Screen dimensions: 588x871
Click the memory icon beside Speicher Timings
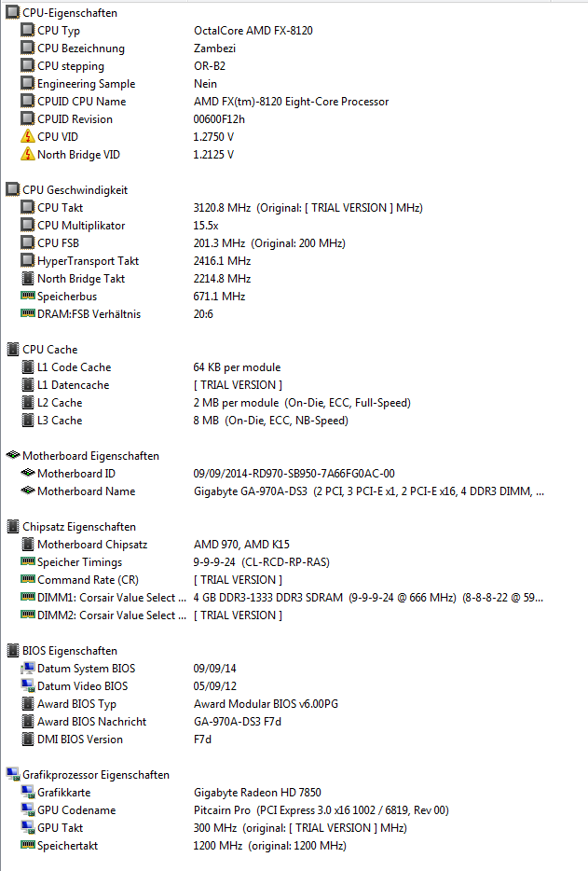pos(28,561)
